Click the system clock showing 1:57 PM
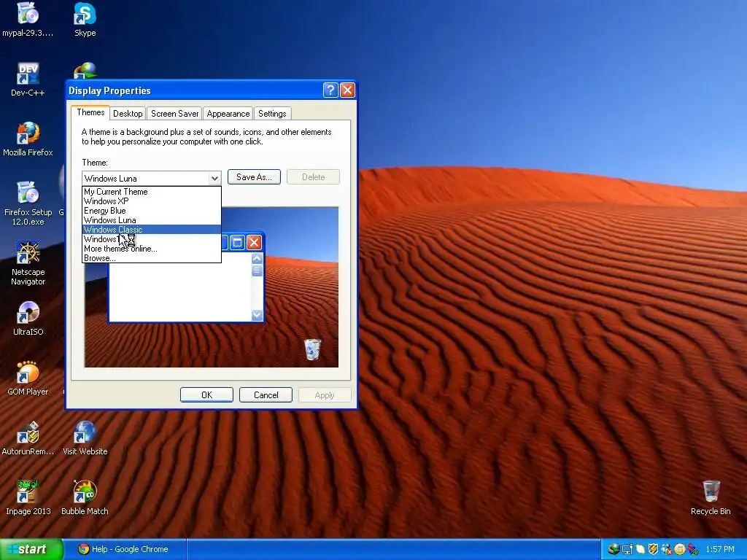 coord(720,549)
